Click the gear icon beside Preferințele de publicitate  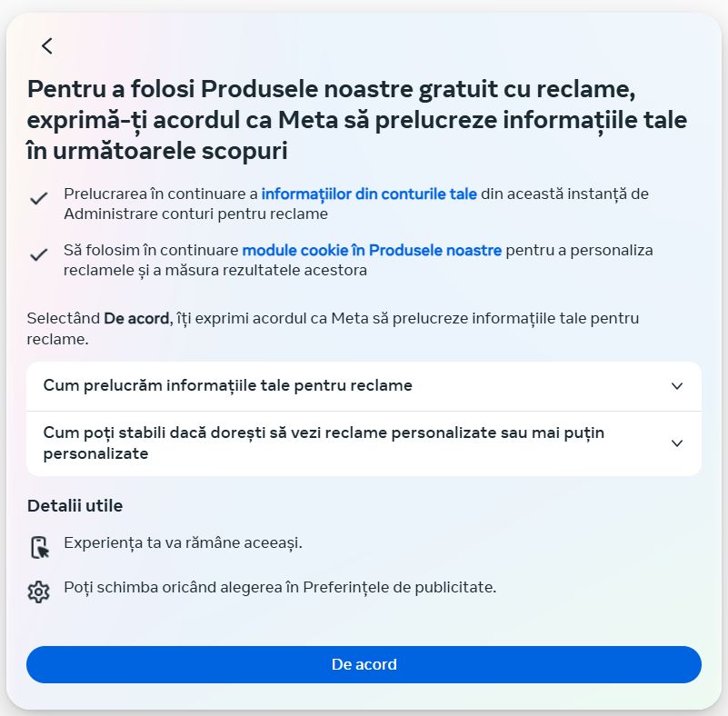37,591
